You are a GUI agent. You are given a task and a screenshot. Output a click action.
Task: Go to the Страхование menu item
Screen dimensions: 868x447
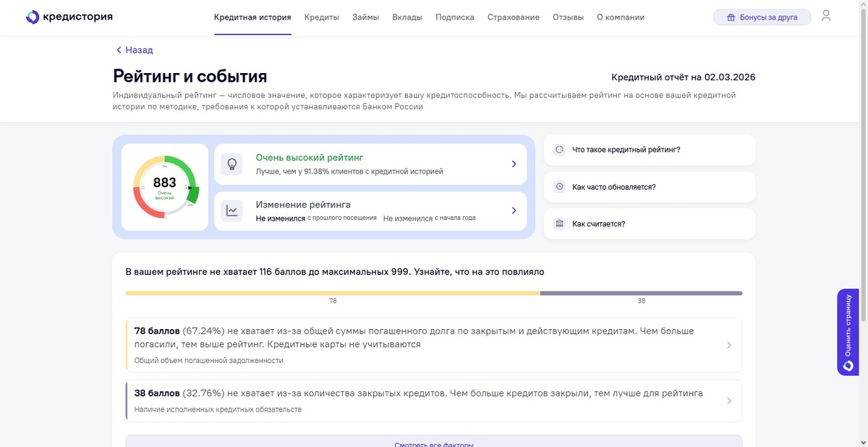pos(514,17)
